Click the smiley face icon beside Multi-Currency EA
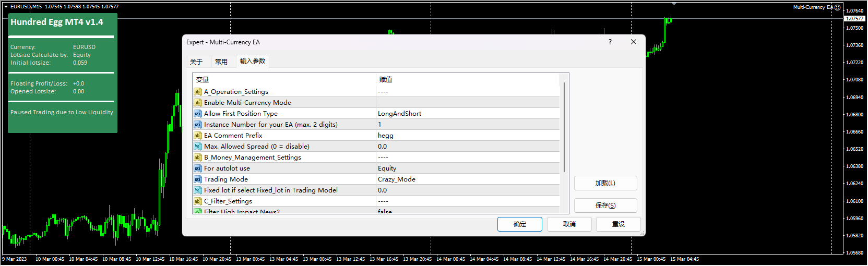 pyautogui.click(x=837, y=7)
